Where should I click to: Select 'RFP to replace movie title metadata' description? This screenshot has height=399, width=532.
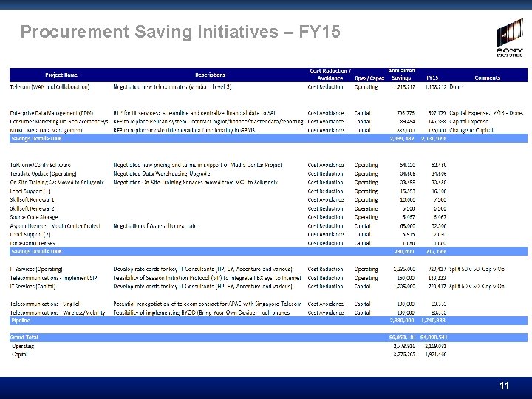point(184,130)
